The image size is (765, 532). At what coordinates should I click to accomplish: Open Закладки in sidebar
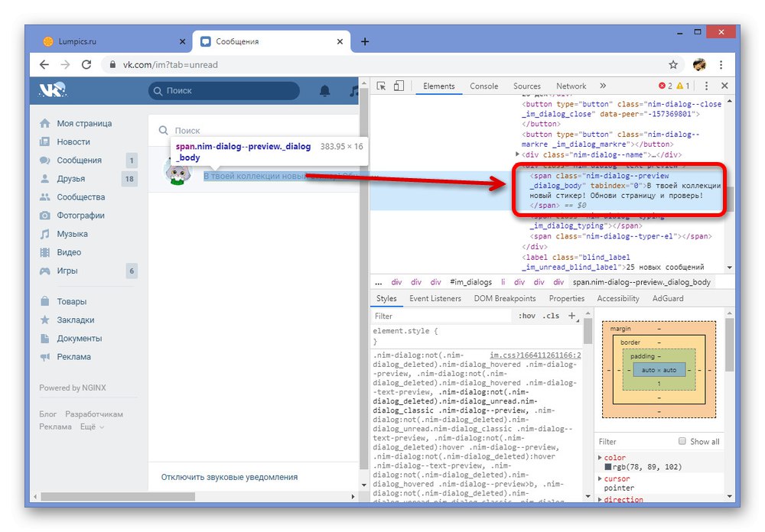pos(75,320)
